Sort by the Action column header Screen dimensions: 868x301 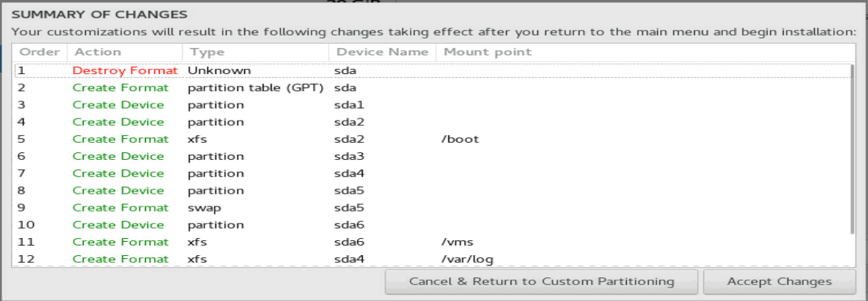[124, 52]
